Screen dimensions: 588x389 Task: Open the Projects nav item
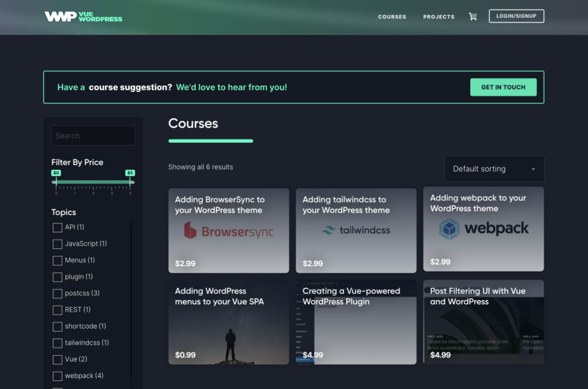click(439, 17)
